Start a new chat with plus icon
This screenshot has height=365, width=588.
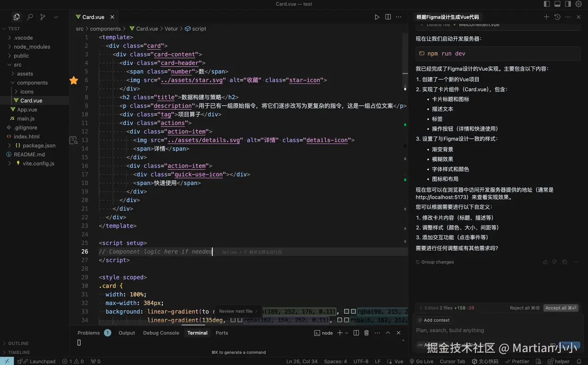click(546, 17)
